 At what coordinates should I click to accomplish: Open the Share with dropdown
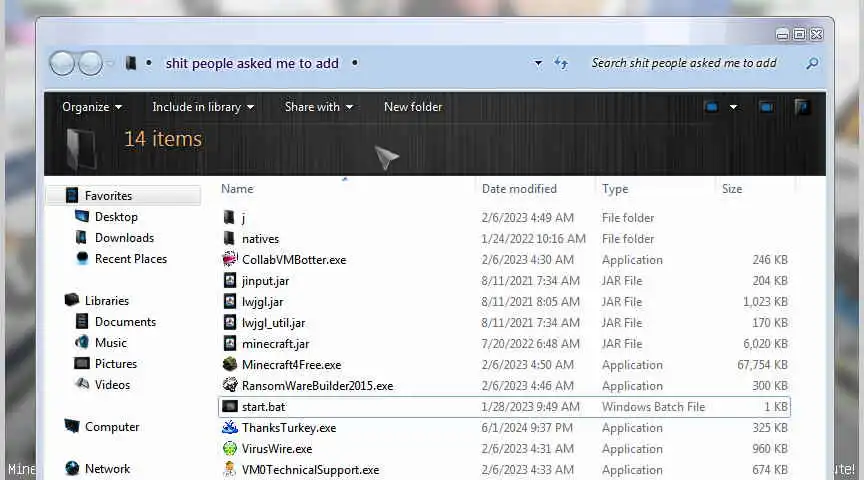coord(318,107)
